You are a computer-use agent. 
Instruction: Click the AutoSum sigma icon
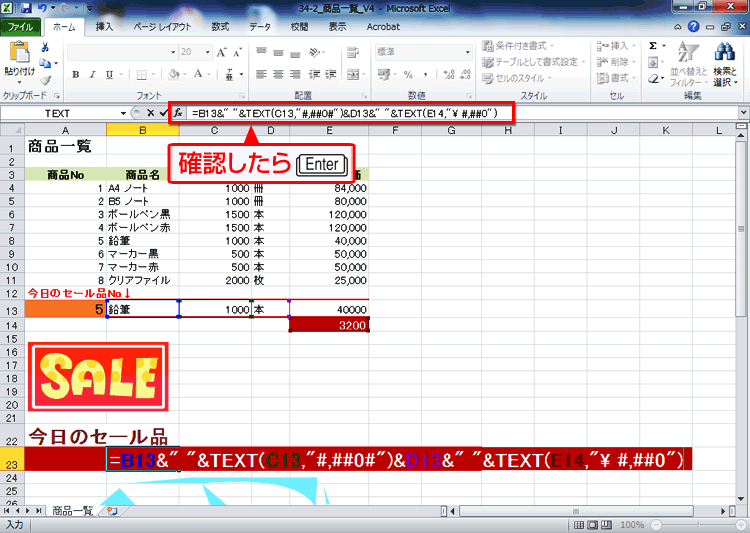coord(653,46)
